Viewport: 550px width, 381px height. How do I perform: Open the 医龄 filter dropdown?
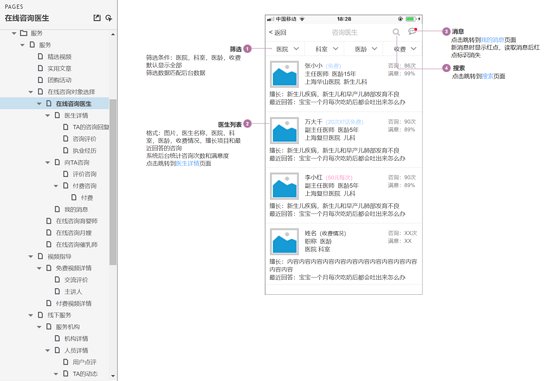(365, 49)
